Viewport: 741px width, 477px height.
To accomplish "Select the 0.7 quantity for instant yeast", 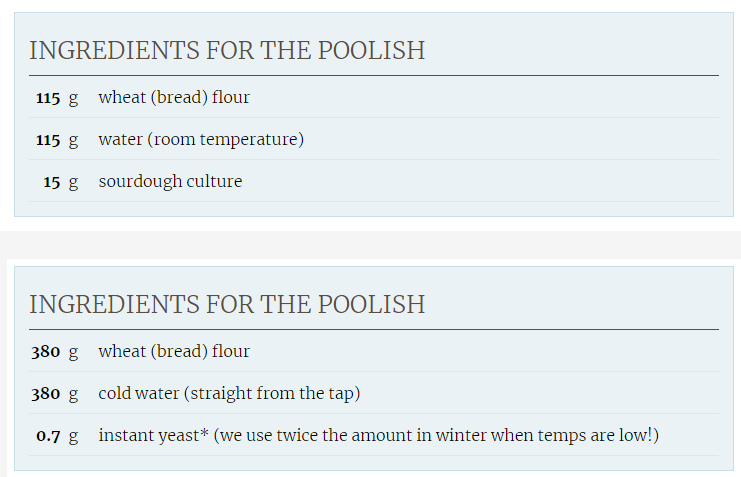I will tap(48, 436).
